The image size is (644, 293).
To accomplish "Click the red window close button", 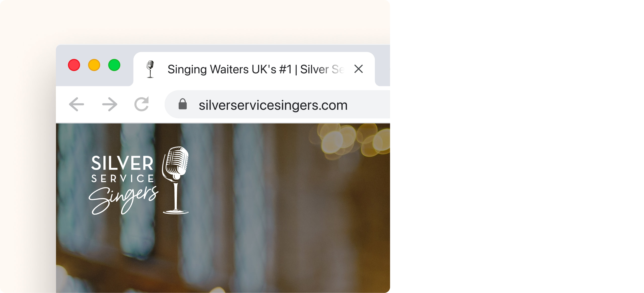I will click(74, 65).
